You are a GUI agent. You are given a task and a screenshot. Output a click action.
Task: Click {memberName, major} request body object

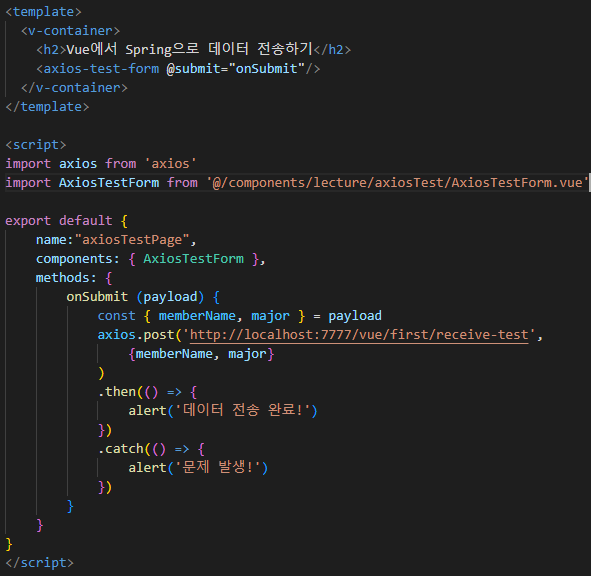click(201, 354)
